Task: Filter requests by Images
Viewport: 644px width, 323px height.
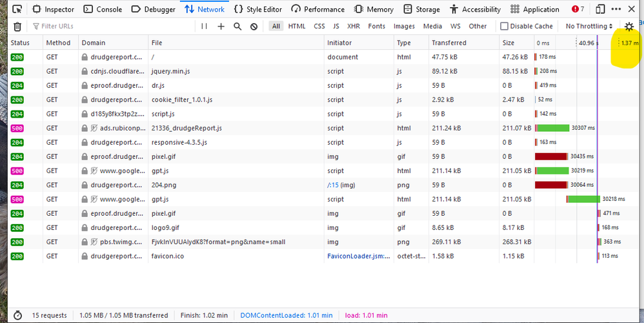Action: point(404,26)
